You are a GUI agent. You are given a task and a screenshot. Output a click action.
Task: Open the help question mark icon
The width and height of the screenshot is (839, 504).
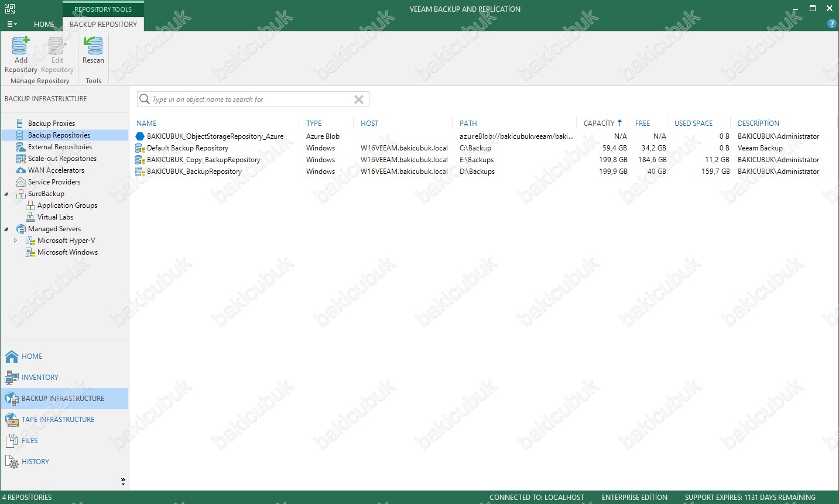(831, 23)
